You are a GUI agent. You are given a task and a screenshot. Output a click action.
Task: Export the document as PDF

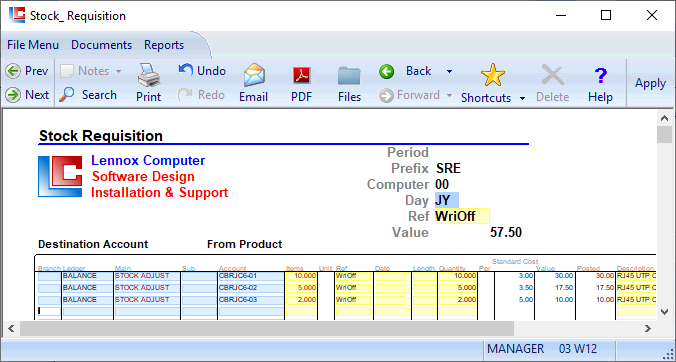pyautogui.click(x=302, y=83)
